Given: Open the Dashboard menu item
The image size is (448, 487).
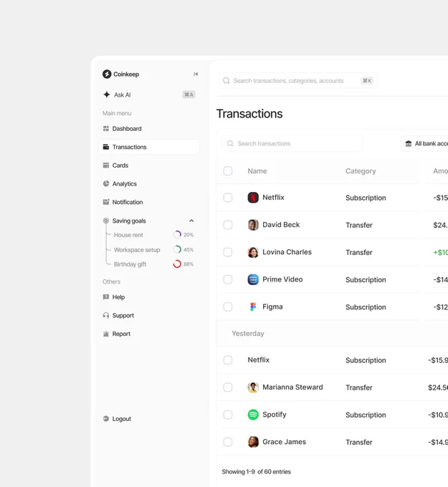Looking at the screenshot, I should click(149, 129).
